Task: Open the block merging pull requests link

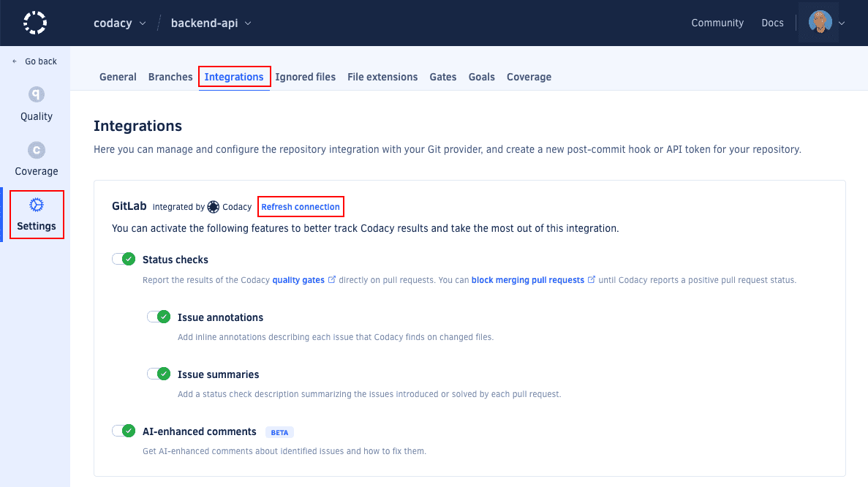Action: (x=529, y=279)
